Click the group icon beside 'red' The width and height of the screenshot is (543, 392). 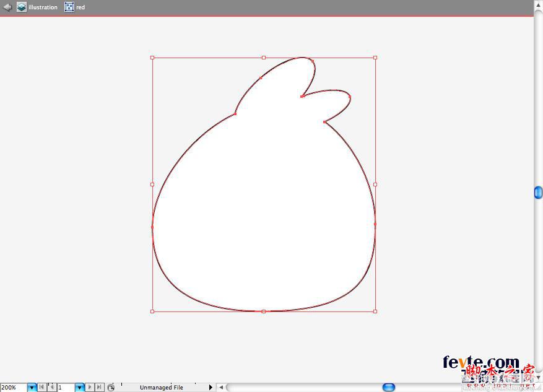click(69, 7)
